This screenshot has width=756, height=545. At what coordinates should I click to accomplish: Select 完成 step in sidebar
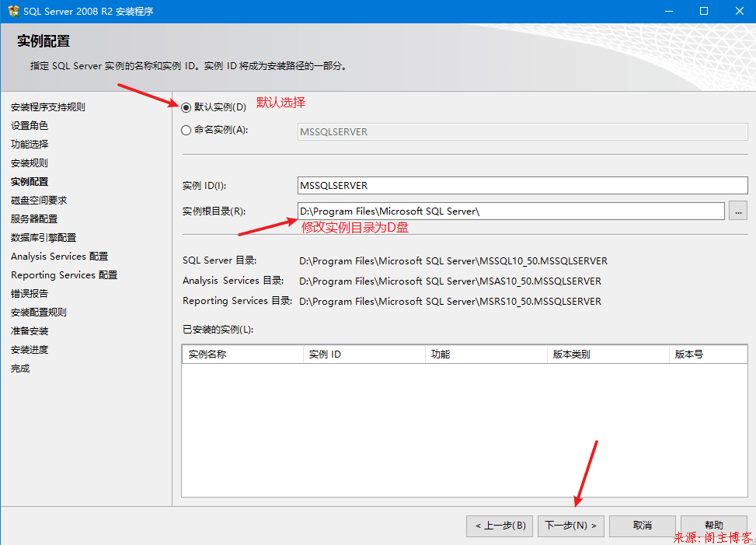[x=20, y=369]
